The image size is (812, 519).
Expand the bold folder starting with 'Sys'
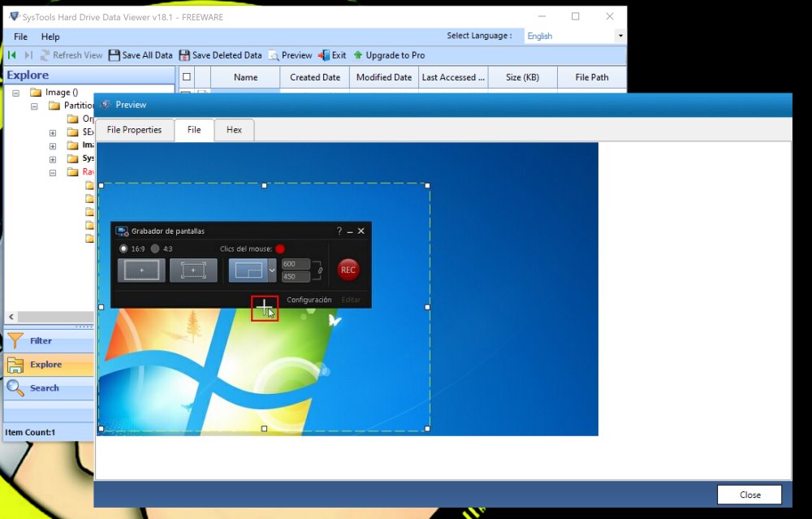[53, 159]
